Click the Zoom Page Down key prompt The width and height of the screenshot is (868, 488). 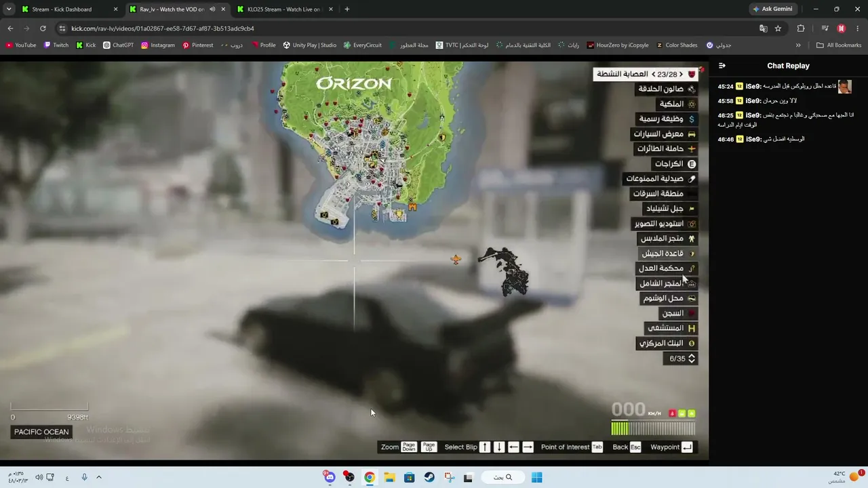tap(408, 447)
